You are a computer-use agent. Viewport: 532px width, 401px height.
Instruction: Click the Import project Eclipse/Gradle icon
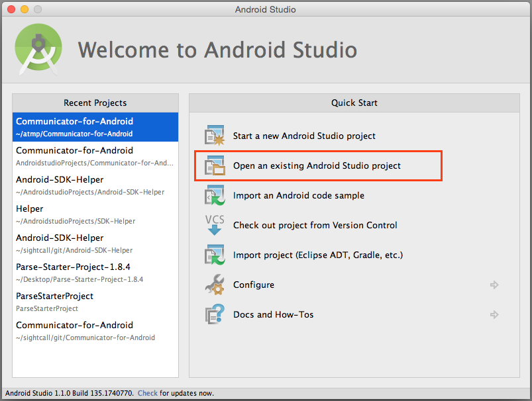point(215,255)
